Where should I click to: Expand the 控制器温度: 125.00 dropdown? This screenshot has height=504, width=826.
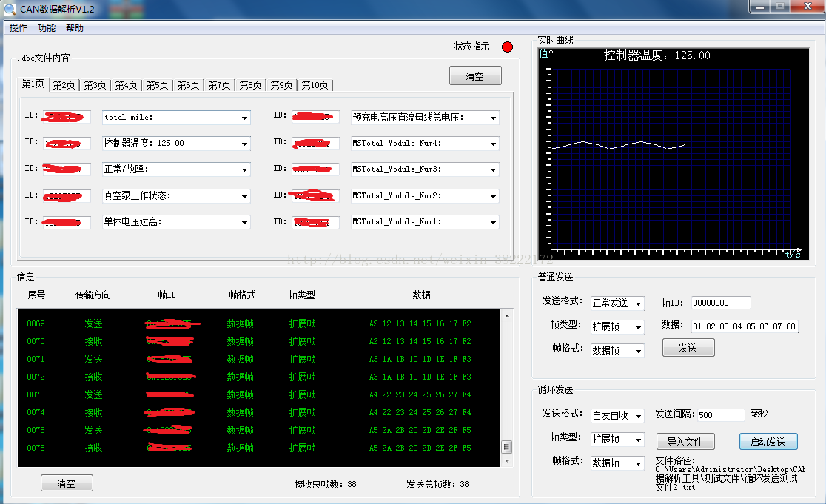coord(244,144)
